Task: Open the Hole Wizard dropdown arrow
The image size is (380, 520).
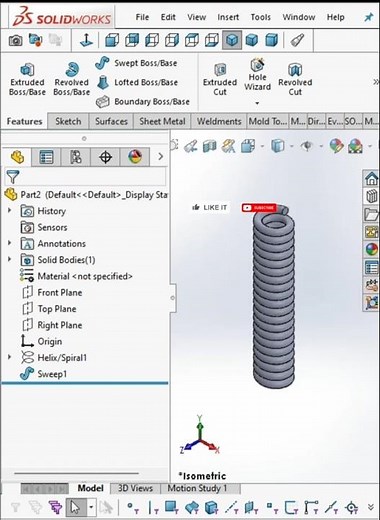Action: click(x=257, y=103)
